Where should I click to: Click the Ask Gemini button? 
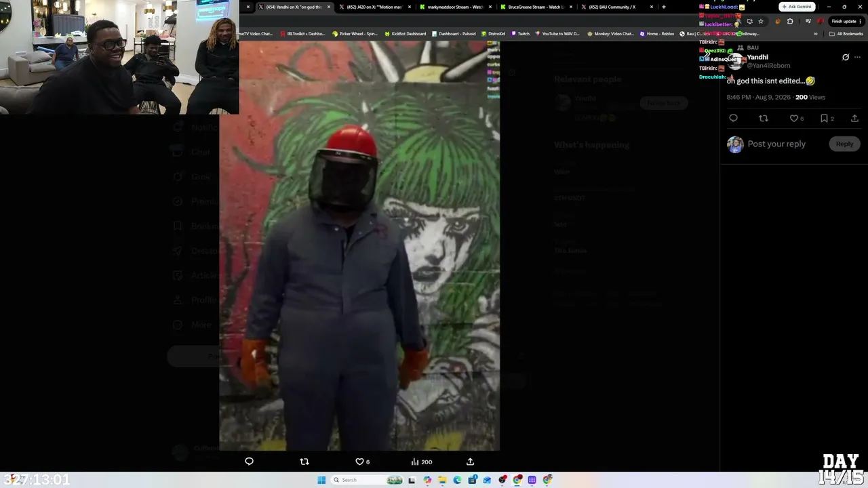click(797, 7)
